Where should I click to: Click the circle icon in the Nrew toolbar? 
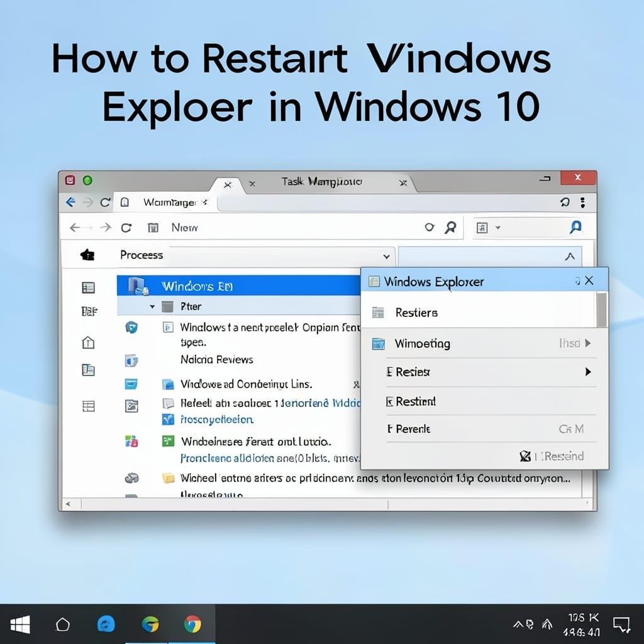pyautogui.click(x=429, y=227)
